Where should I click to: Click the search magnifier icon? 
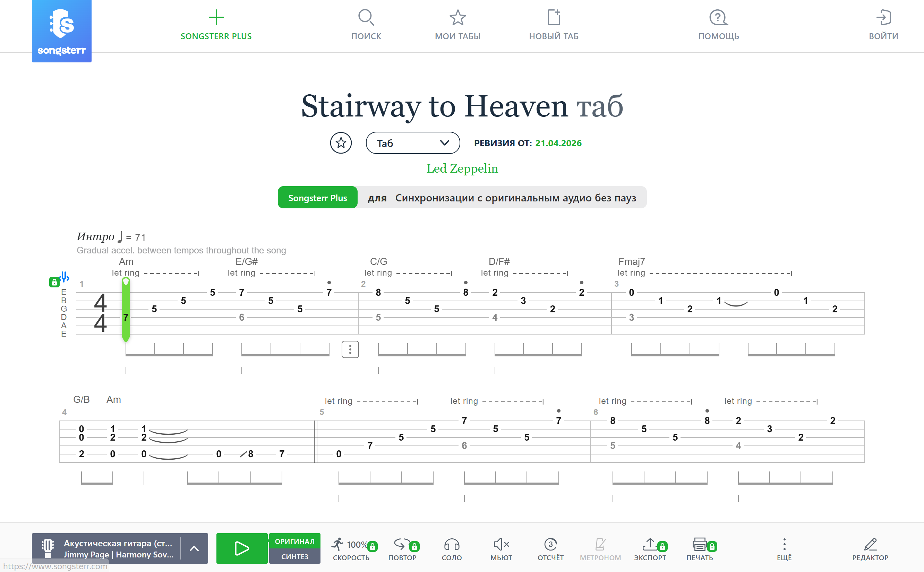[x=366, y=17]
